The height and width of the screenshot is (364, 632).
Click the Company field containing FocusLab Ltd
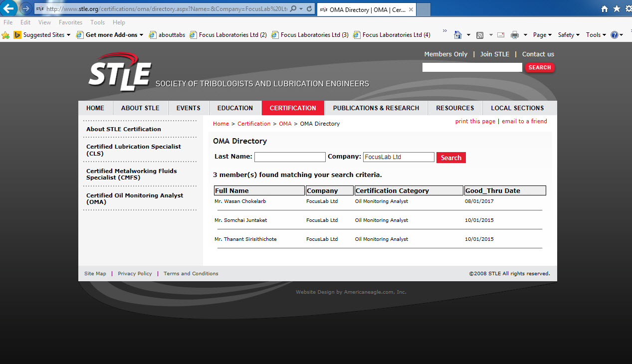(x=399, y=157)
